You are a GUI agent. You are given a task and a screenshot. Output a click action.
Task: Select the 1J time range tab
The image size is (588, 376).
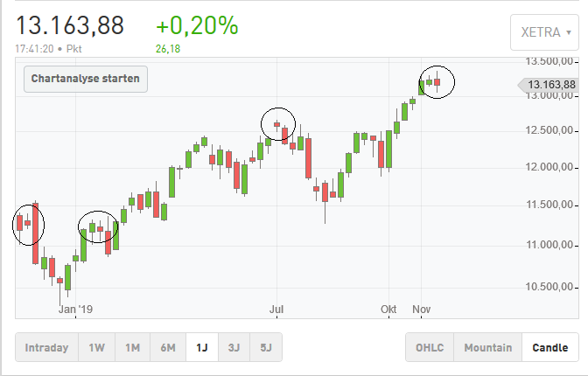click(x=202, y=347)
